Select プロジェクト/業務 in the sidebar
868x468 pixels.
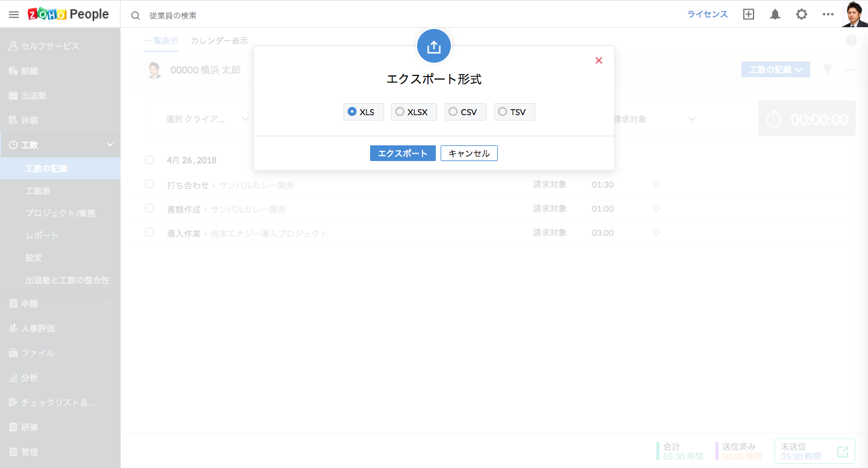tap(60, 213)
